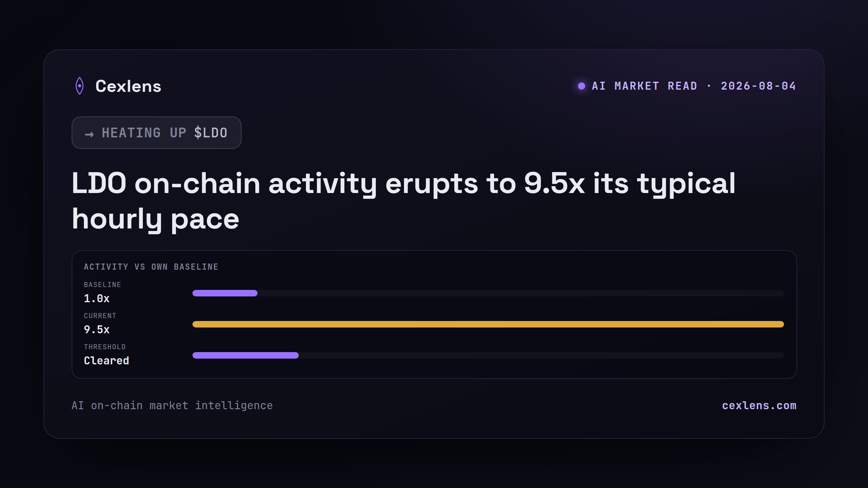Click the headline about LDO on-chain activity
Image resolution: width=868 pixels, height=488 pixels.
tap(404, 201)
